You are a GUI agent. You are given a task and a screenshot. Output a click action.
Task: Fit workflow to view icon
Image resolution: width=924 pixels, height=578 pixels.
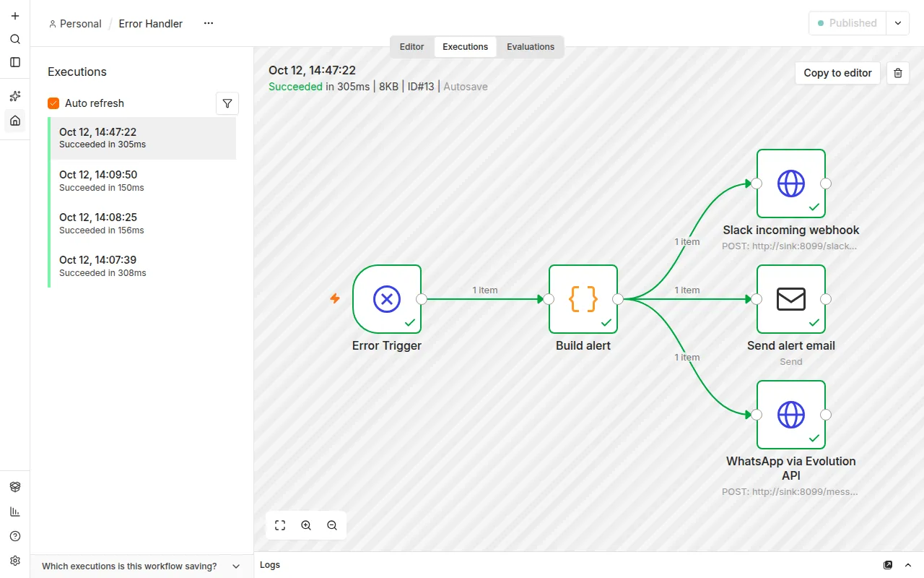[x=280, y=525]
